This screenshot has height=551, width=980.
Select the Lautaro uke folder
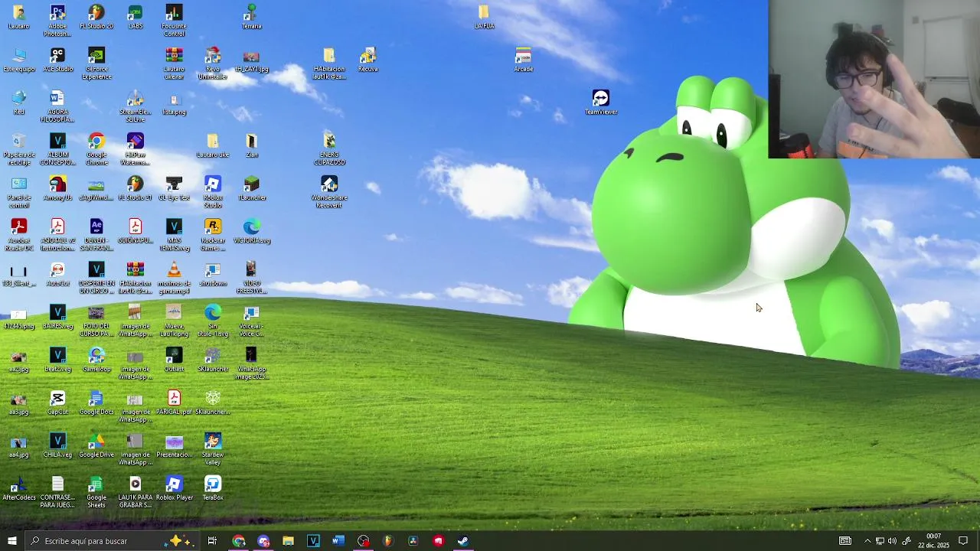pos(213,145)
